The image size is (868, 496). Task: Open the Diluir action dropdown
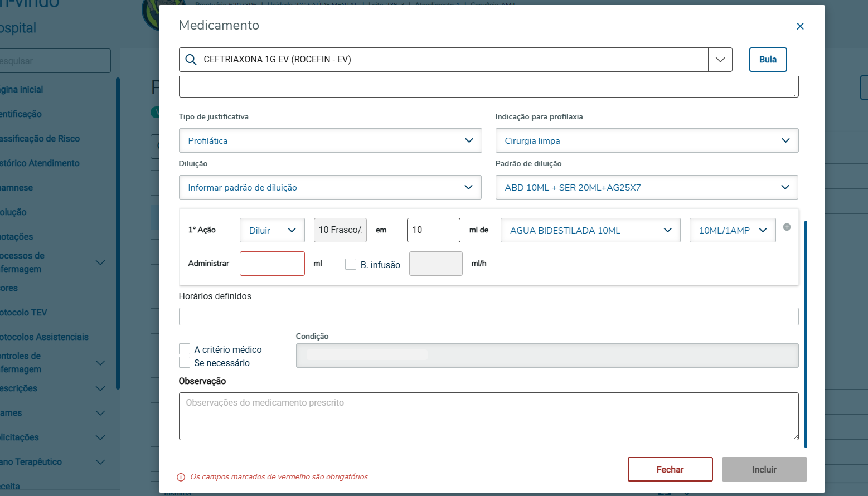pos(272,230)
